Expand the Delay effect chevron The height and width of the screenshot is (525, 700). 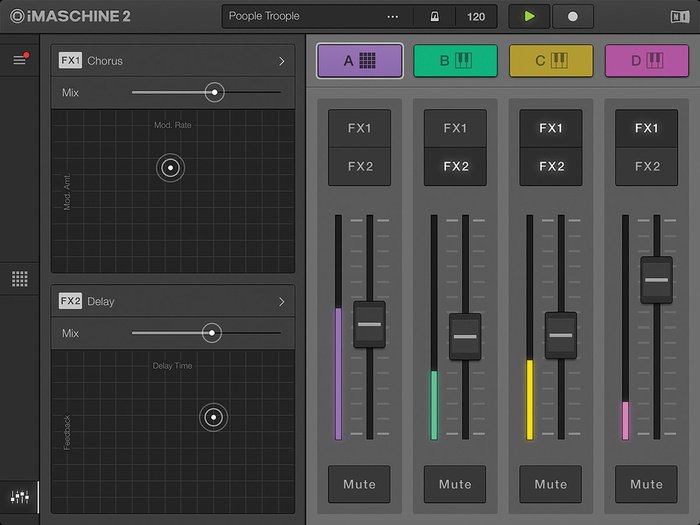pyautogui.click(x=281, y=301)
